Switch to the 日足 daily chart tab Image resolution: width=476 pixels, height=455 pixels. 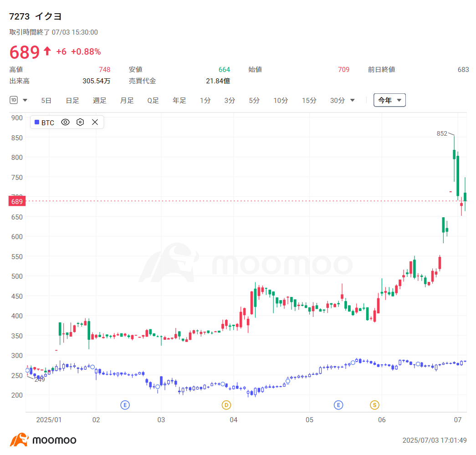coord(72,100)
